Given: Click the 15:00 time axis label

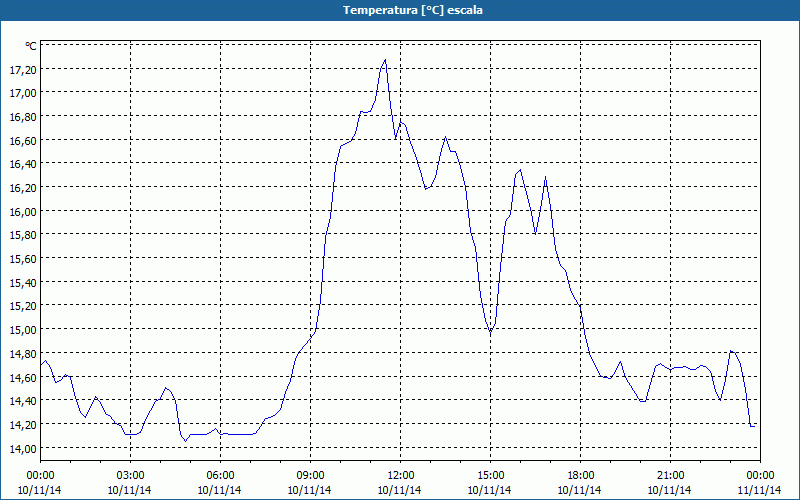Looking at the screenshot, I should 490,476.
